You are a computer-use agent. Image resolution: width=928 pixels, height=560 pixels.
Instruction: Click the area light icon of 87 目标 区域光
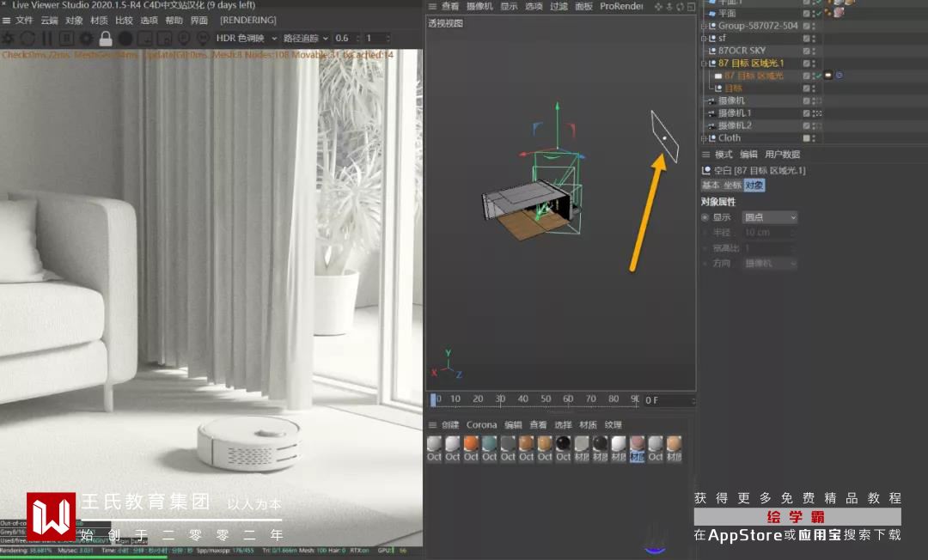[x=717, y=76]
